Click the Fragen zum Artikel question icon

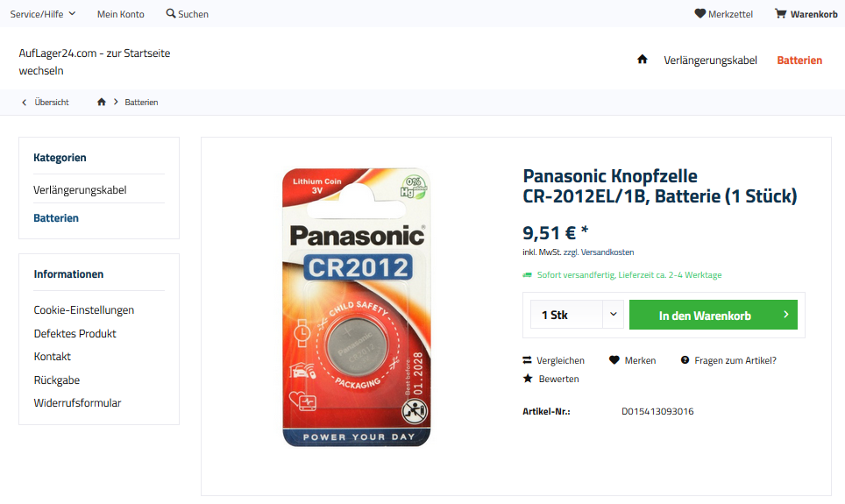685,360
